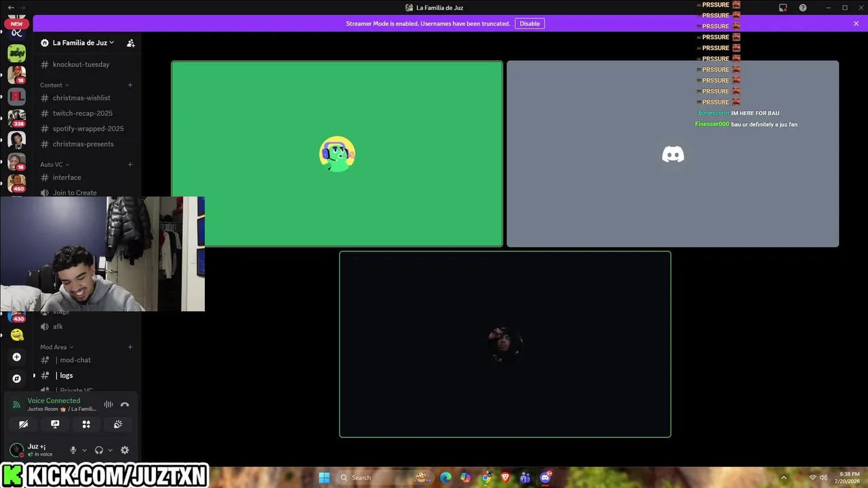
Task: Add a channel to Content category
Action: 130,85
